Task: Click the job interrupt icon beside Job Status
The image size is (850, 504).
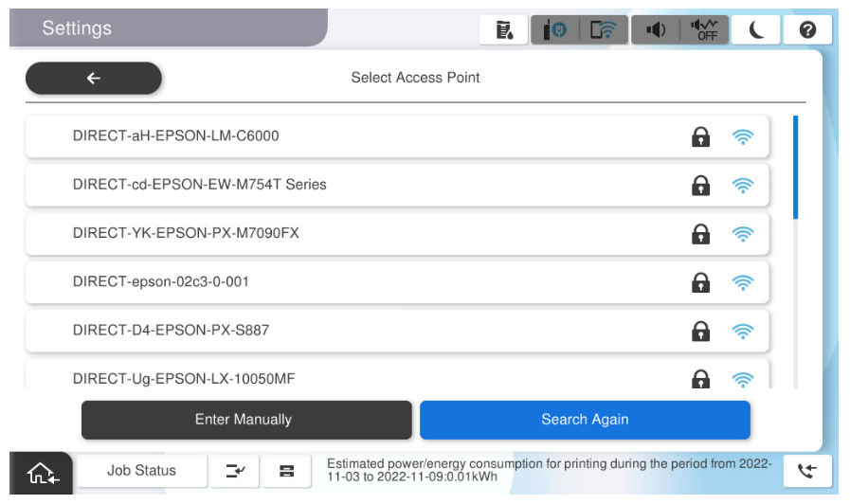Action: [235, 471]
